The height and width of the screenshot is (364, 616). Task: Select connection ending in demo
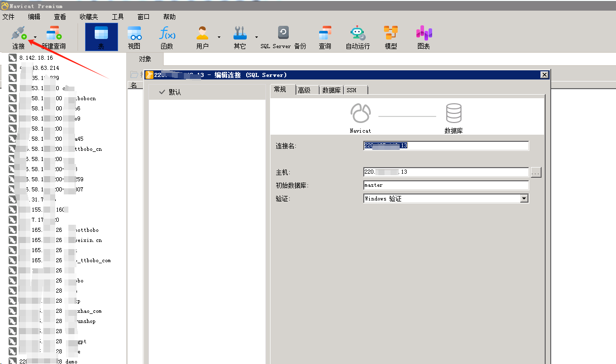tap(48, 361)
